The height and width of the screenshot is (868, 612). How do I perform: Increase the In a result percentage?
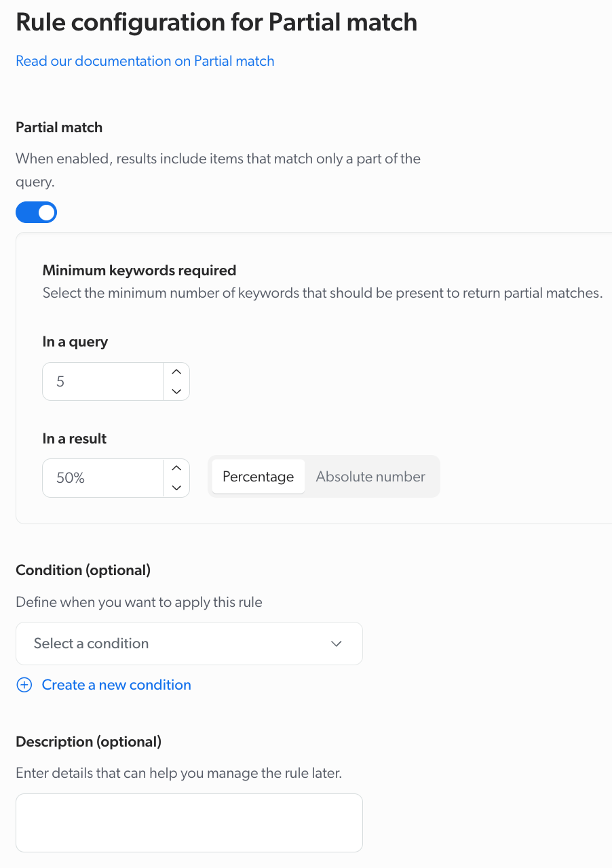176,468
